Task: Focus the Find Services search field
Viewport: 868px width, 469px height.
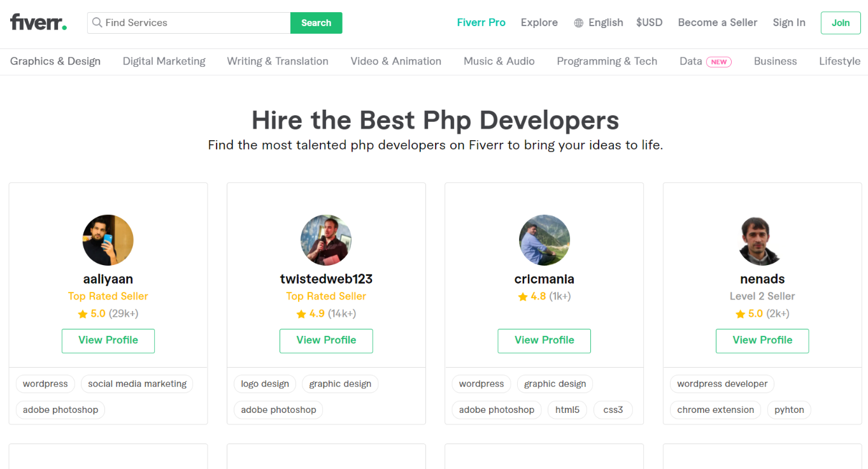Action: pos(189,23)
